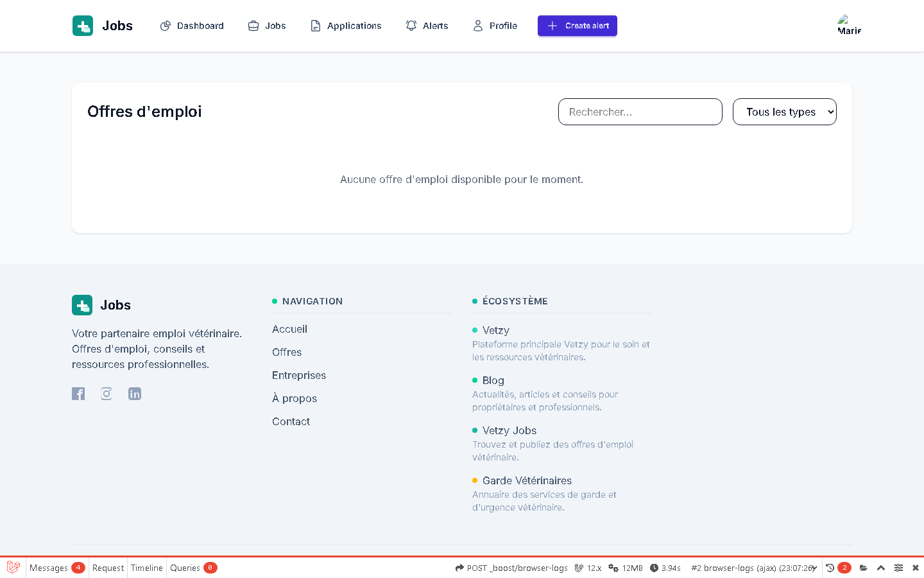Open Alerts nav item
Screen dimensions: 924x578
tap(427, 26)
